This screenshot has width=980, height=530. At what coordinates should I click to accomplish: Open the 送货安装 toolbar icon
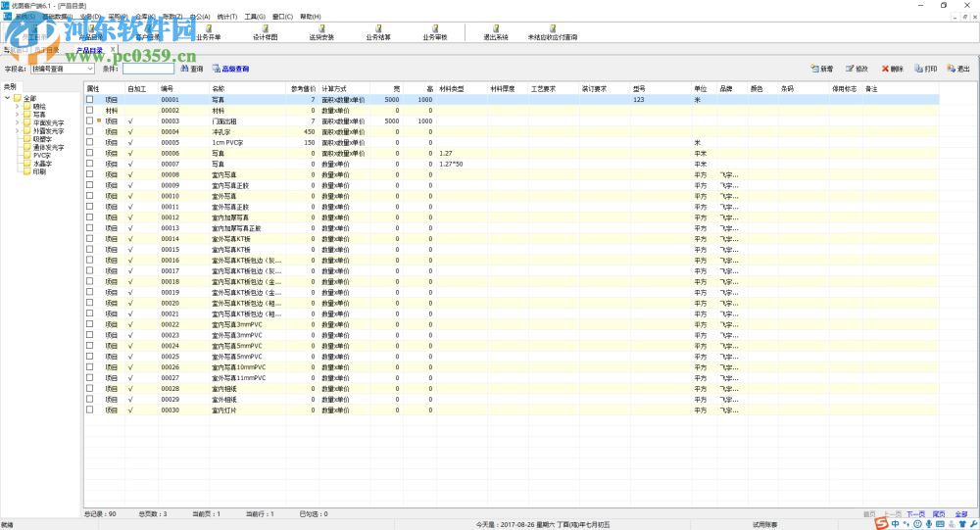tap(321, 28)
